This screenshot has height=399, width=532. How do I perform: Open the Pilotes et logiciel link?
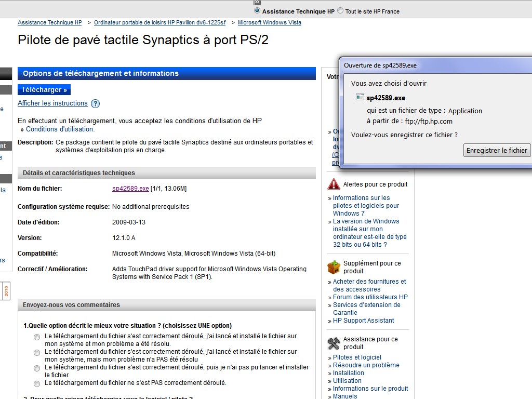tap(357, 357)
